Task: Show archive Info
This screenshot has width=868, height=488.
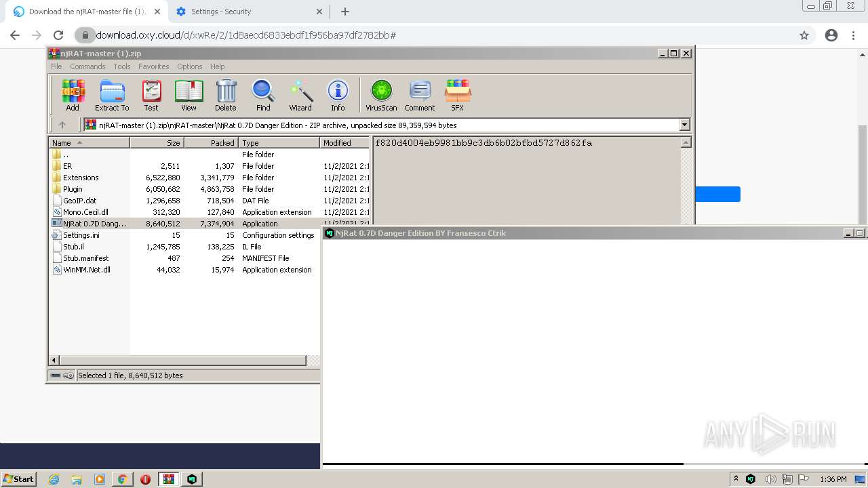Action: tap(338, 95)
